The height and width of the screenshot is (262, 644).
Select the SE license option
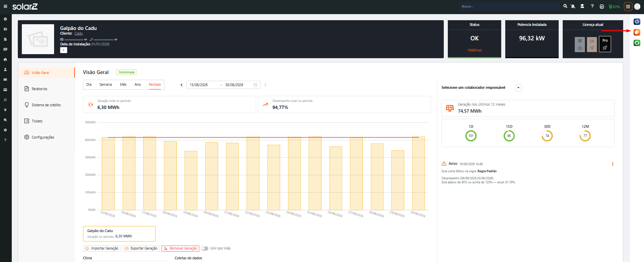click(x=580, y=44)
